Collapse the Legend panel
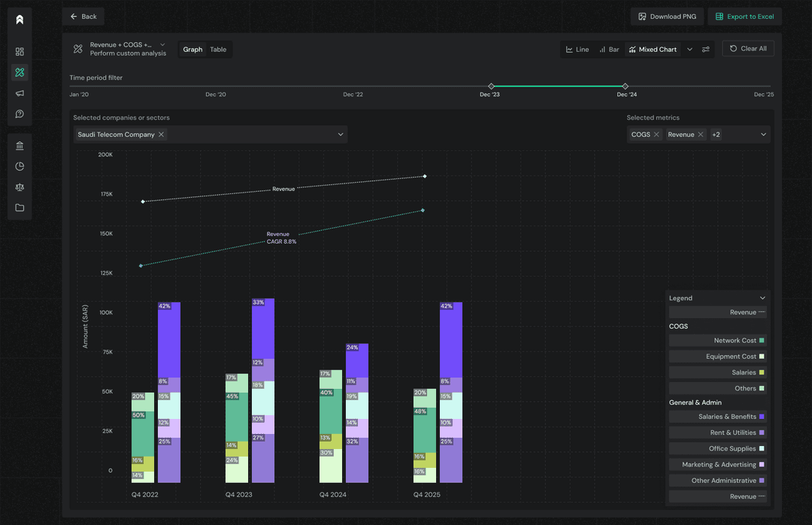Image resolution: width=812 pixels, height=525 pixels. pos(762,299)
